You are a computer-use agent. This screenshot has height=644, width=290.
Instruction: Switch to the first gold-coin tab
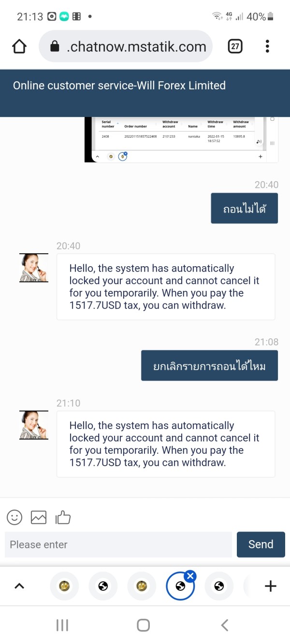point(64,586)
